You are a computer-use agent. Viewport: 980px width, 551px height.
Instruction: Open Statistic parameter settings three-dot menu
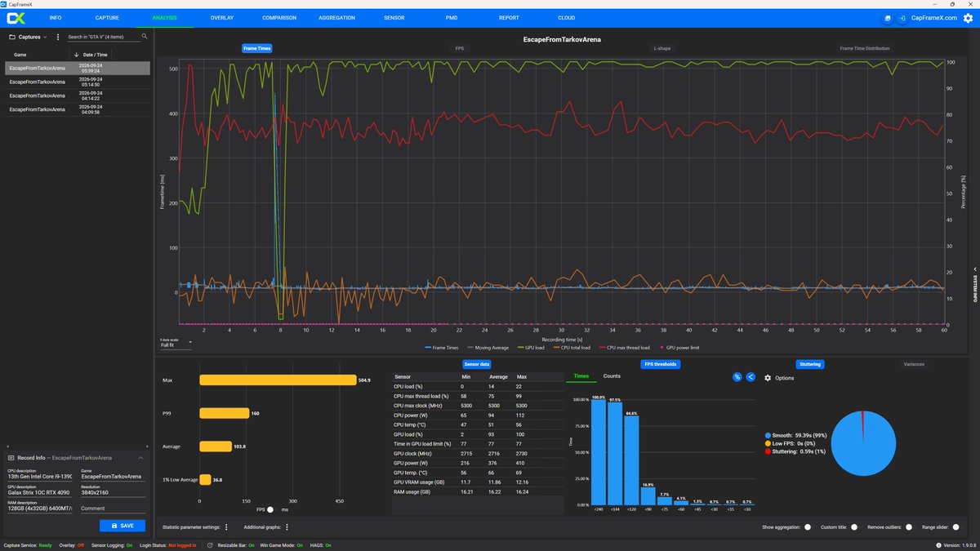pyautogui.click(x=226, y=527)
